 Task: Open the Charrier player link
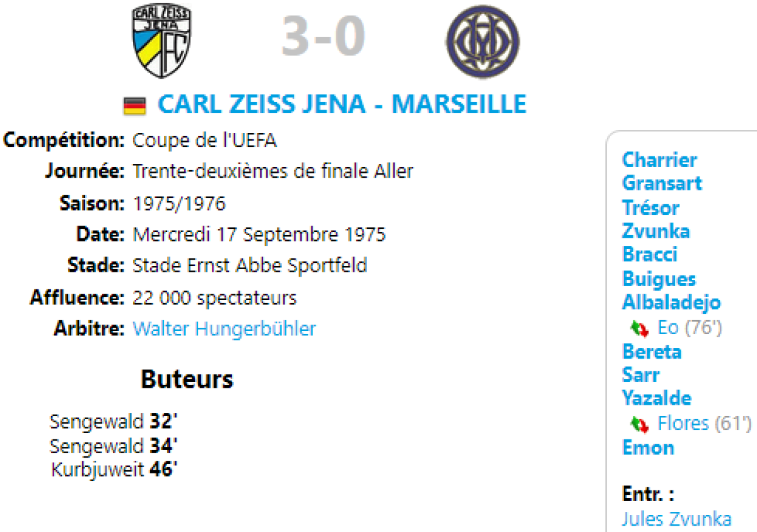pos(659,159)
